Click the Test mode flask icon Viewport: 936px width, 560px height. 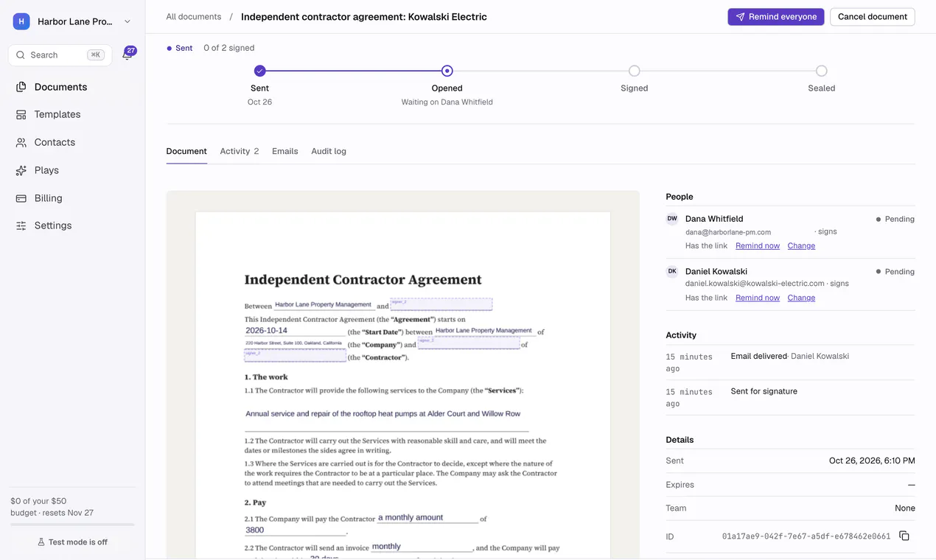tap(41, 542)
